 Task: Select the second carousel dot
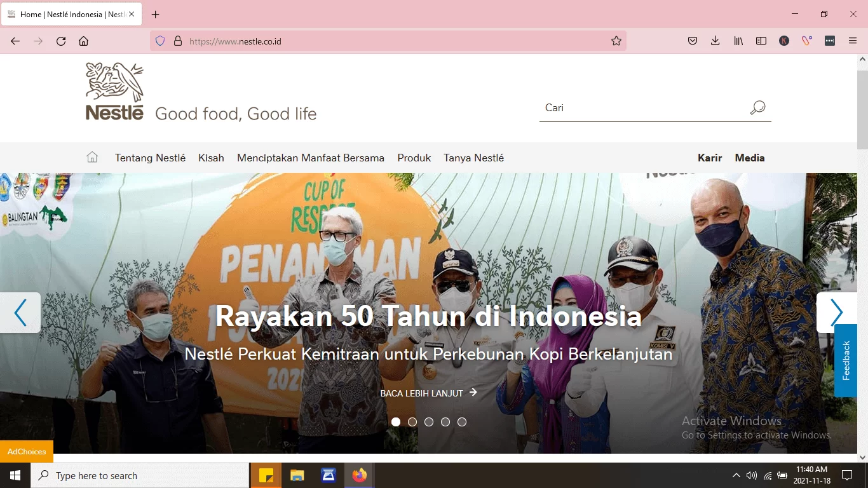[x=412, y=422]
